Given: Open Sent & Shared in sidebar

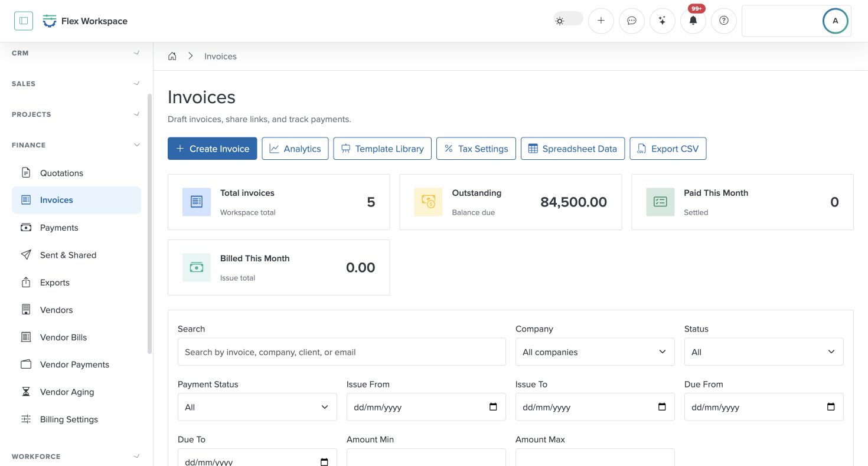Looking at the screenshot, I should (76, 255).
